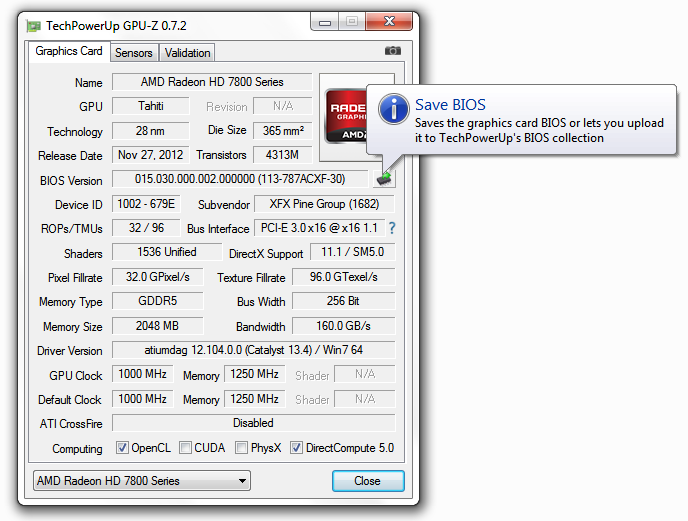The height and width of the screenshot is (521, 688).
Task: Click the Driver Version label
Action: coord(70,351)
